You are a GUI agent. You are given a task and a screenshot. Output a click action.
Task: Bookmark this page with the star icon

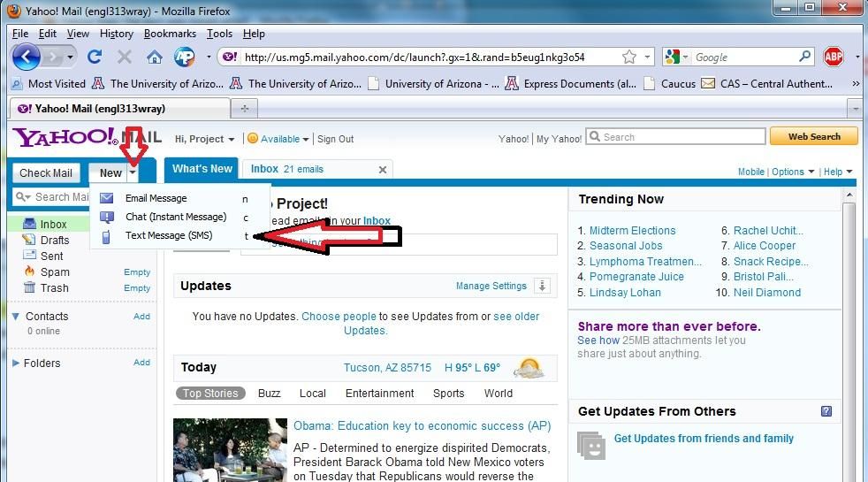628,57
